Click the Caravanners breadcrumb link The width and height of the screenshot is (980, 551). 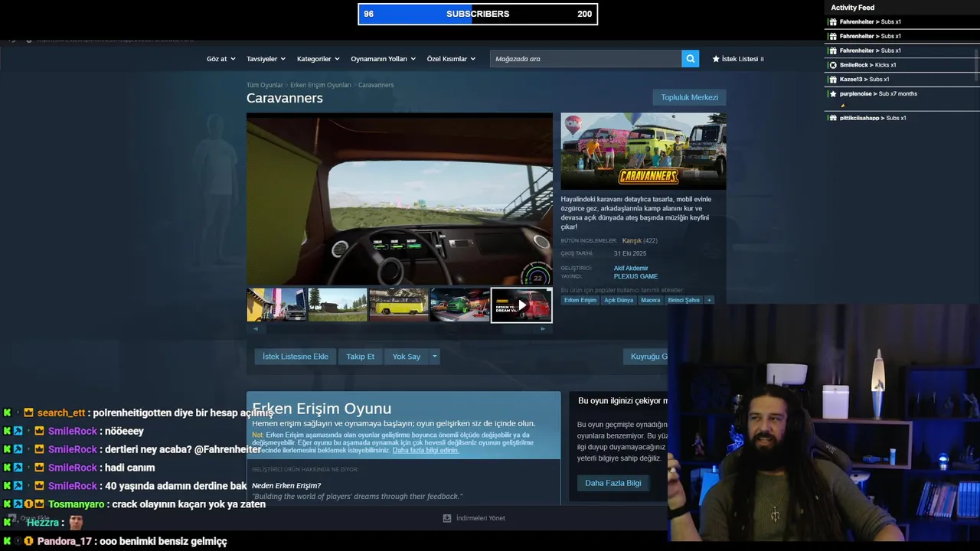pos(376,85)
